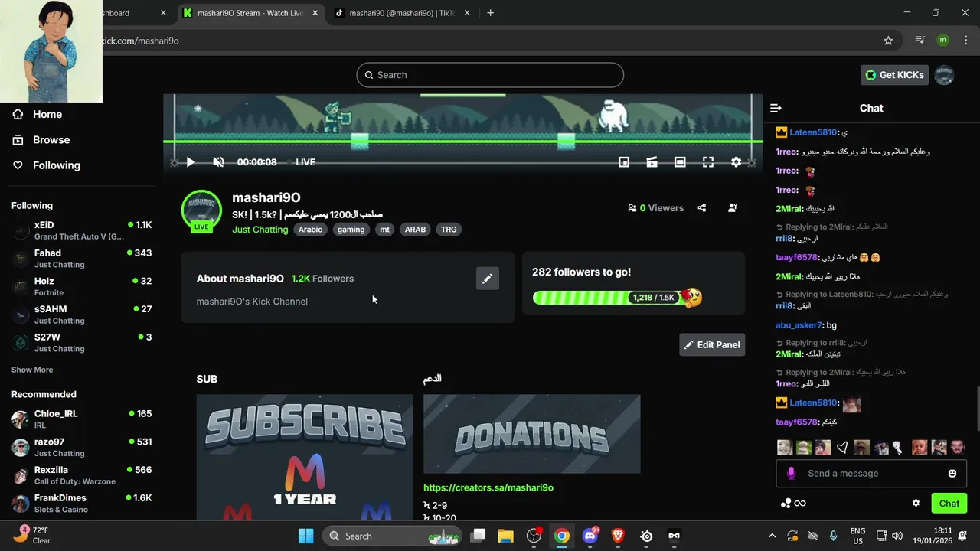The image size is (980, 551).
Task: Select the ARAB tag
Action: [415, 230]
